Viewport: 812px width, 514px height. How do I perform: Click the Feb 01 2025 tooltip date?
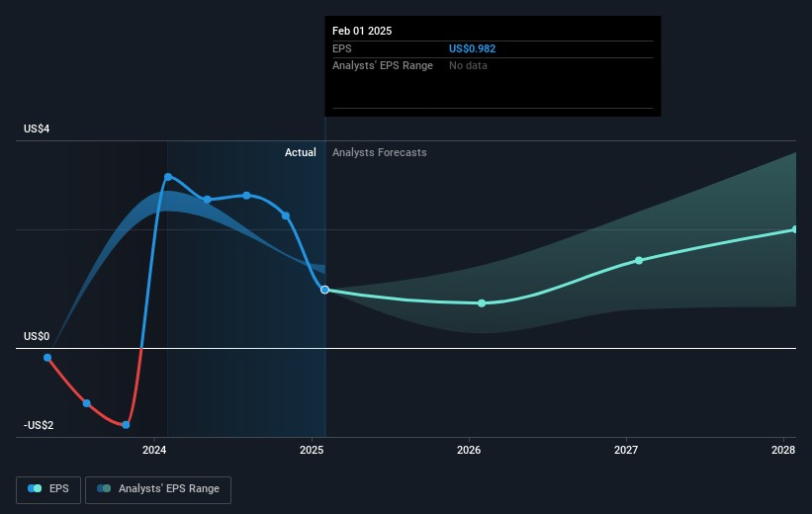[x=362, y=31]
